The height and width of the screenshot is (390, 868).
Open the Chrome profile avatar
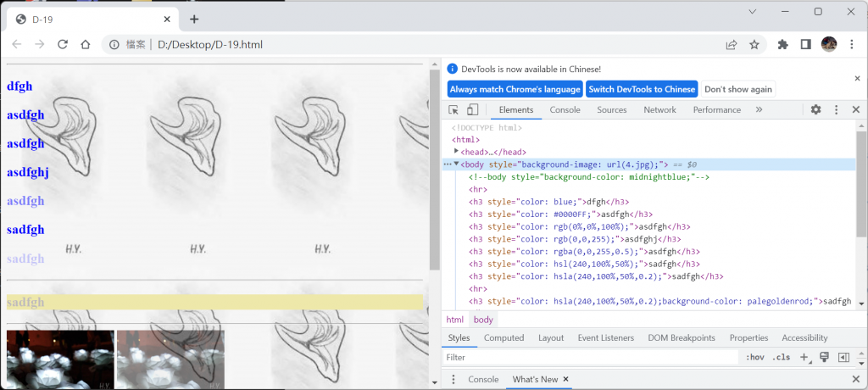click(829, 44)
